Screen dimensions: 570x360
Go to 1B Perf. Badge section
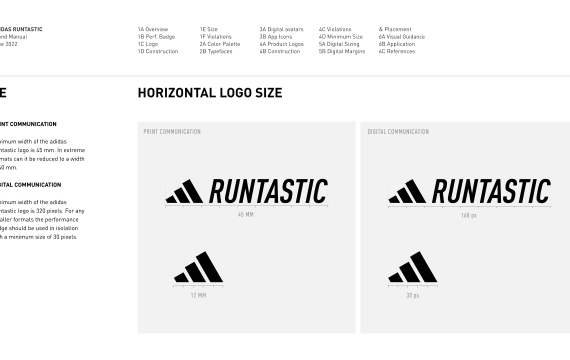pos(156,37)
